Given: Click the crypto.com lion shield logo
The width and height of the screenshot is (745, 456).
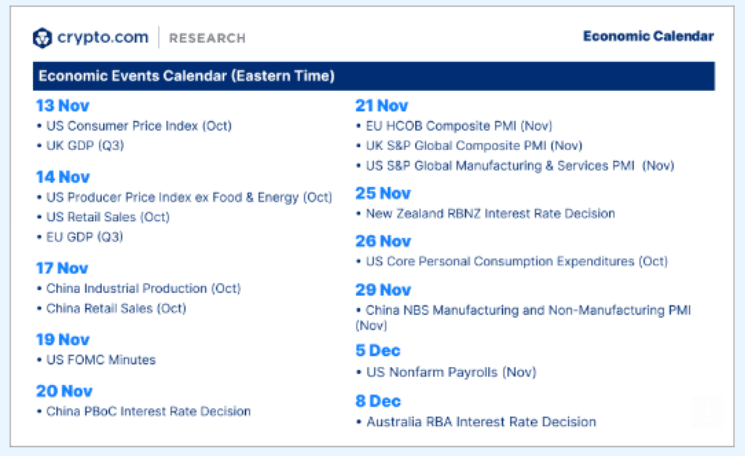Looking at the screenshot, I should coord(42,38).
